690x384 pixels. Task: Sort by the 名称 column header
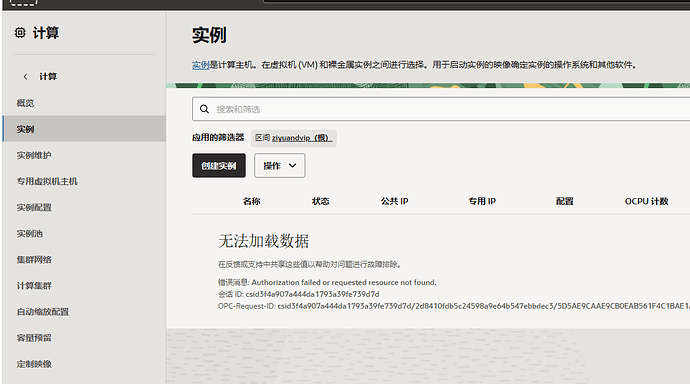point(251,201)
